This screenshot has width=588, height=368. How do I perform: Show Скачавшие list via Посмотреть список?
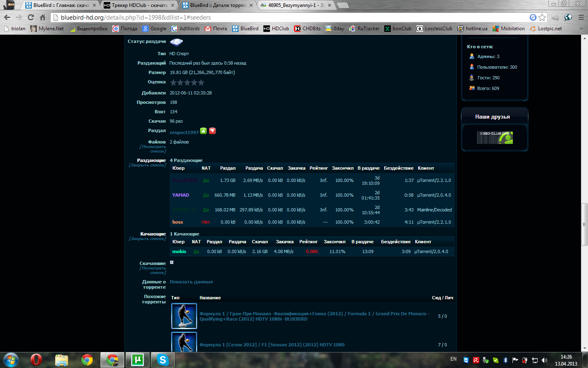(x=153, y=270)
